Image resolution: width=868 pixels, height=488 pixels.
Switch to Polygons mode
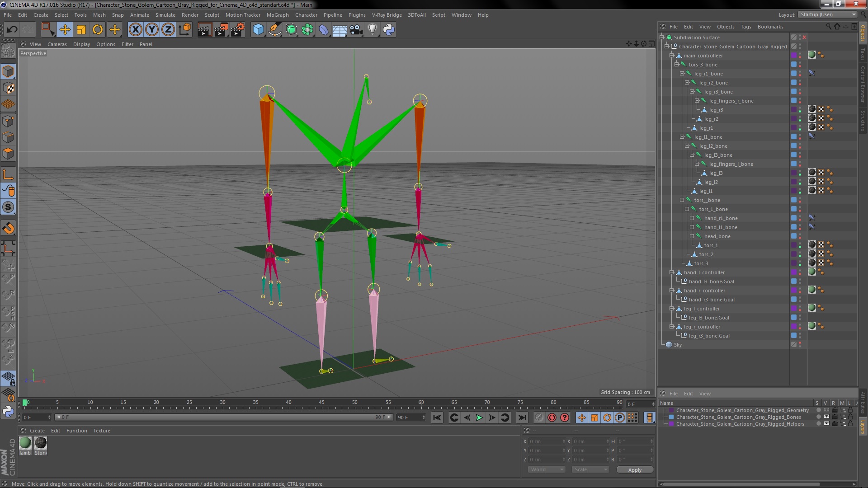point(8,154)
